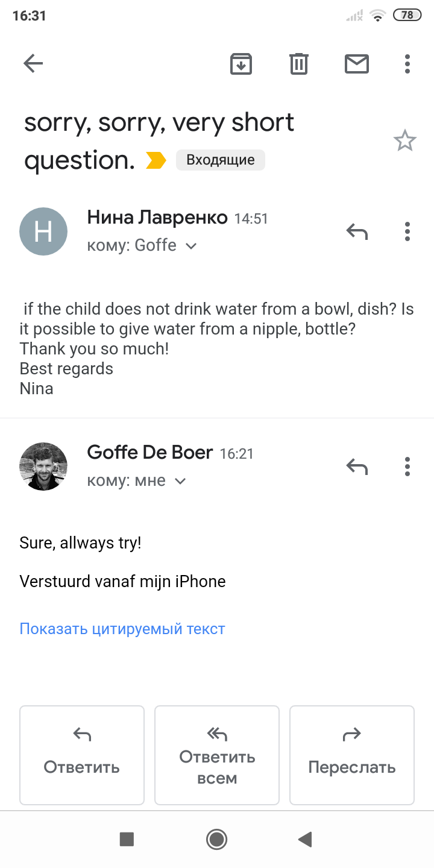Mark the email as unread
This screenshot has height=868, width=434.
point(357,63)
